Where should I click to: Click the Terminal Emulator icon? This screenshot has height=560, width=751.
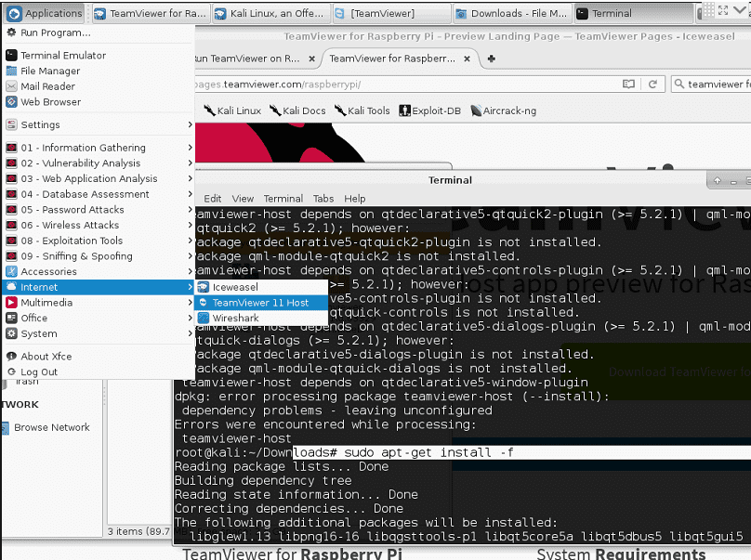[11, 56]
